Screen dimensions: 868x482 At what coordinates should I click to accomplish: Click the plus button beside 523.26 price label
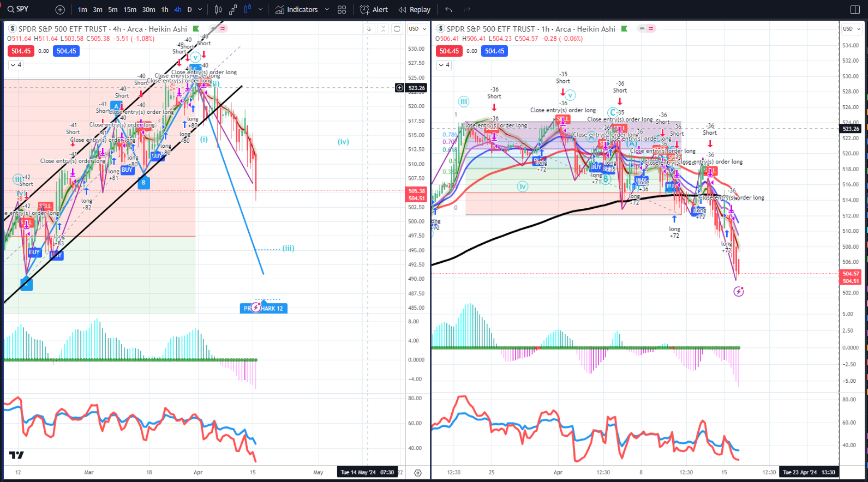click(x=400, y=88)
